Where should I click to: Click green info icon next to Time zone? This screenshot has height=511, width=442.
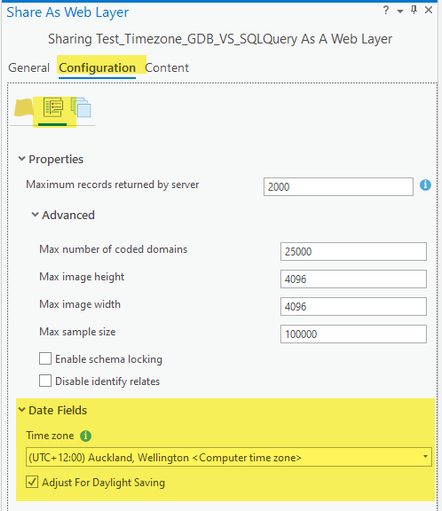tap(86, 436)
